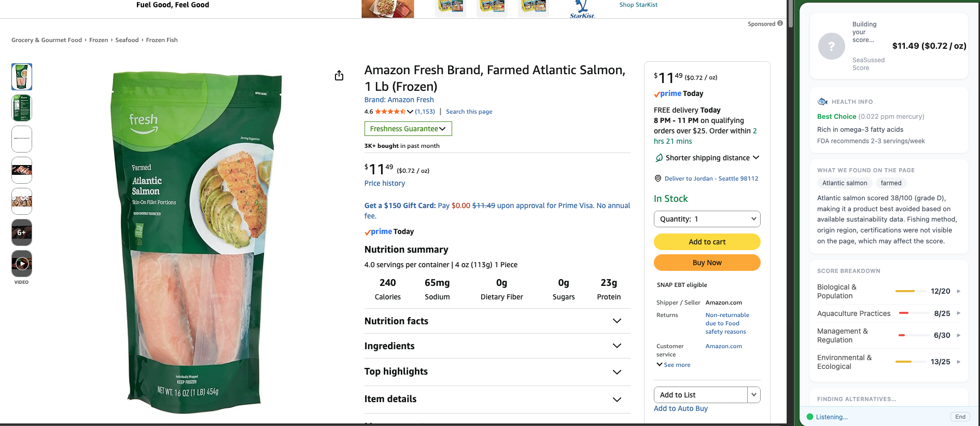
Task: Open Add to List dropdown arrow
Action: 753,395
